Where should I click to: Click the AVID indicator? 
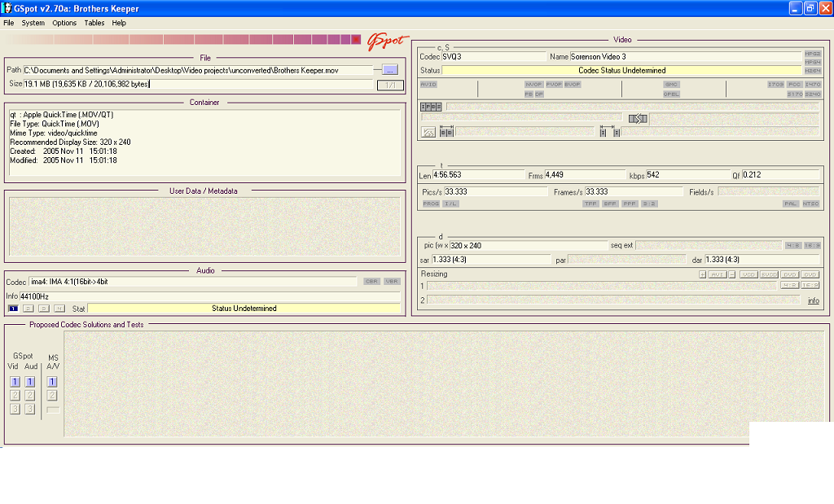(x=428, y=85)
